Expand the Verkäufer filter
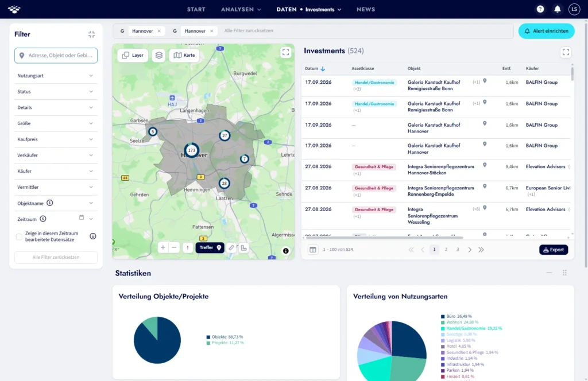The width and height of the screenshot is (588, 381). coord(56,155)
